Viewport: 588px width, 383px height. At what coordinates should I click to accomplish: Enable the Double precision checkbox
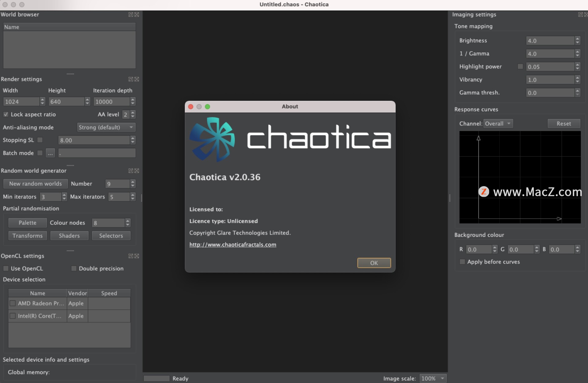coord(73,268)
